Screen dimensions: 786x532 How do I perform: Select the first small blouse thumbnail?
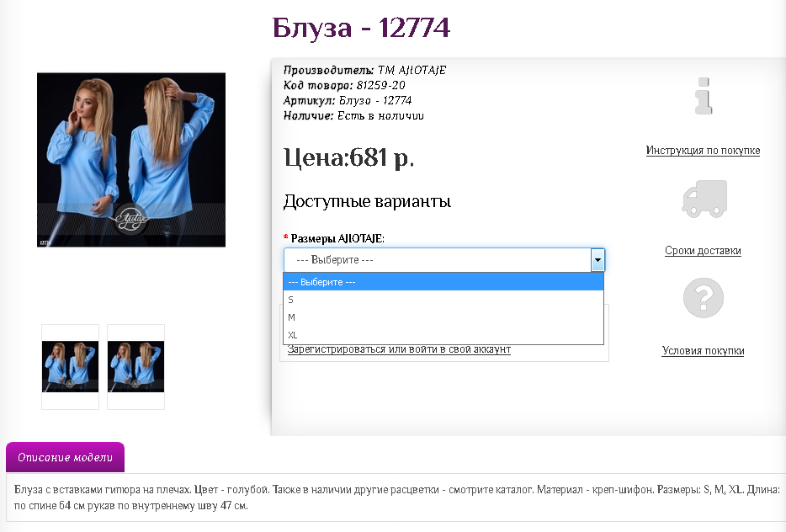pyautogui.click(x=70, y=366)
